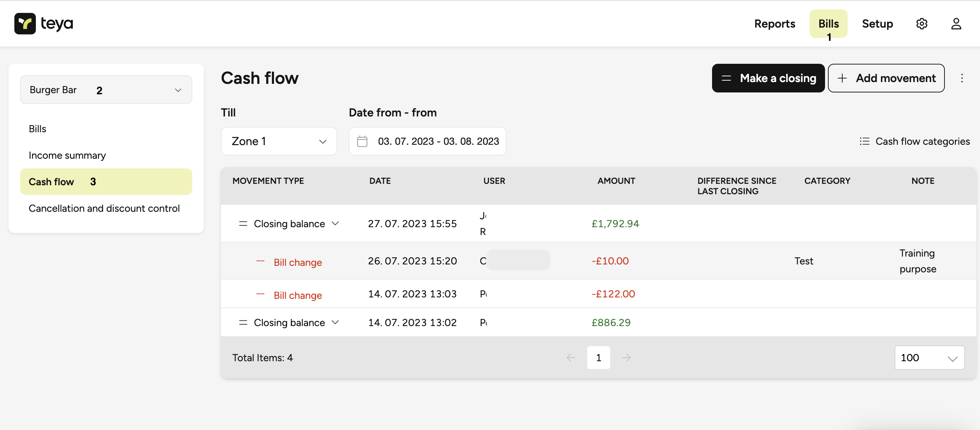The image size is (980, 430).
Task: Open the Burger Bar location dropdown
Action: [106, 90]
